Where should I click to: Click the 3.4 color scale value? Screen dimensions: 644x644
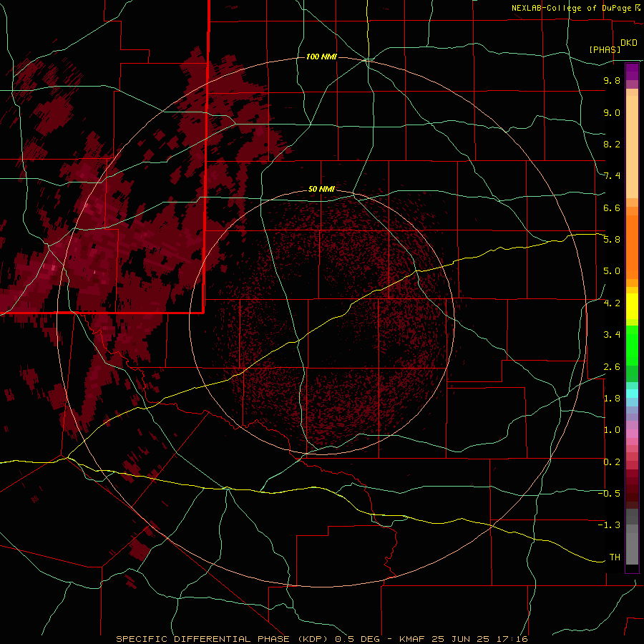(612, 335)
